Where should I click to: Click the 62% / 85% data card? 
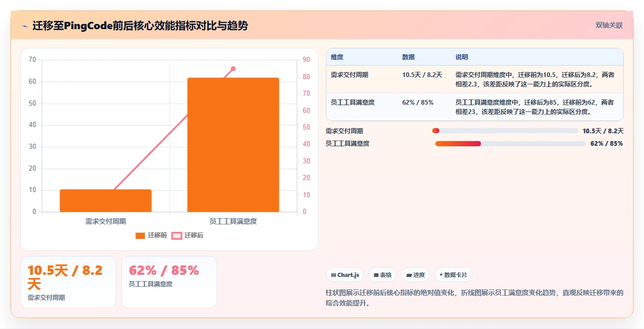pyautogui.click(x=169, y=282)
